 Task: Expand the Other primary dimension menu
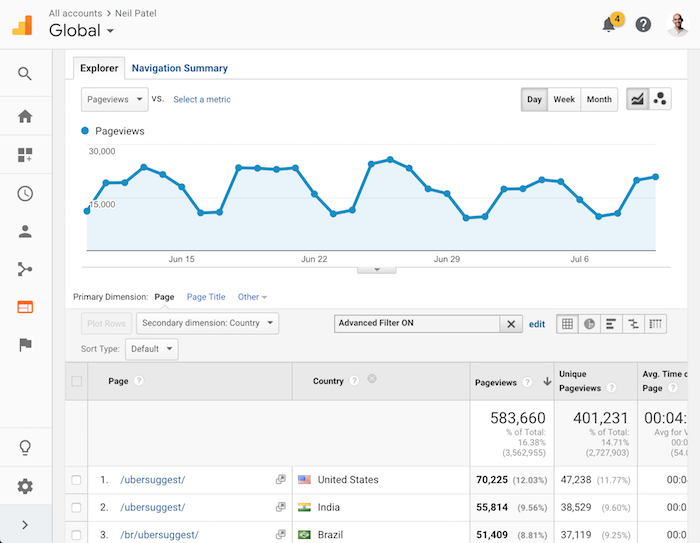point(252,297)
